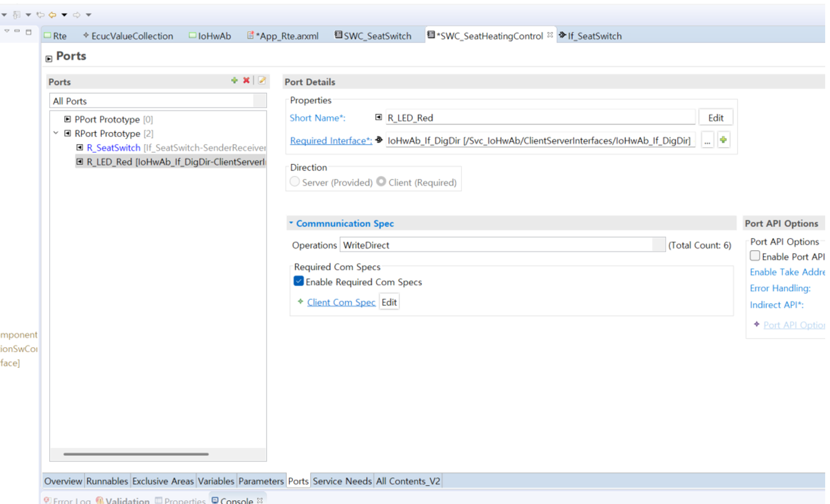Open the IoHwAb editor tab
Image resolution: width=830 pixels, height=504 pixels.
point(210,36)
